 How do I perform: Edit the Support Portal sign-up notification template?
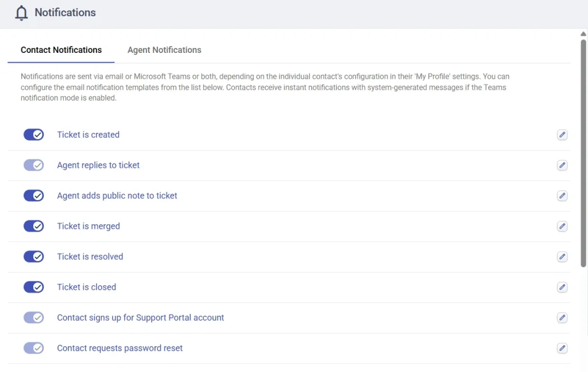562,317
